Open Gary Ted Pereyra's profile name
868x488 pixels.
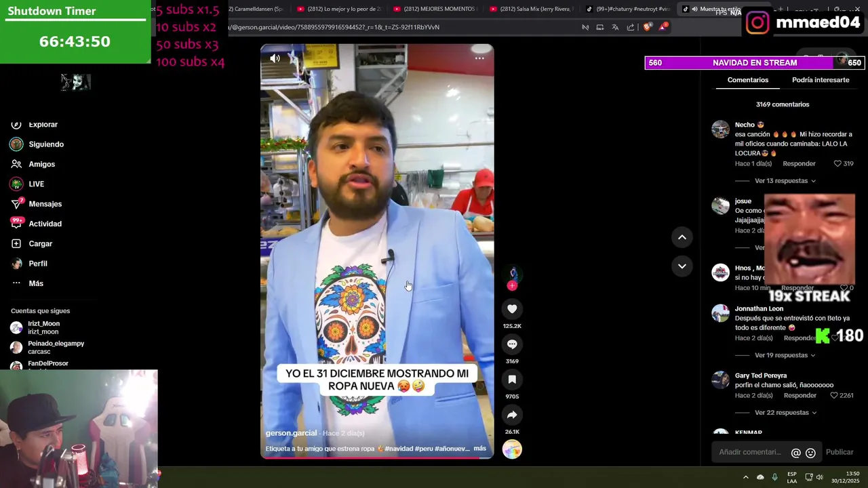pos(761,375)
